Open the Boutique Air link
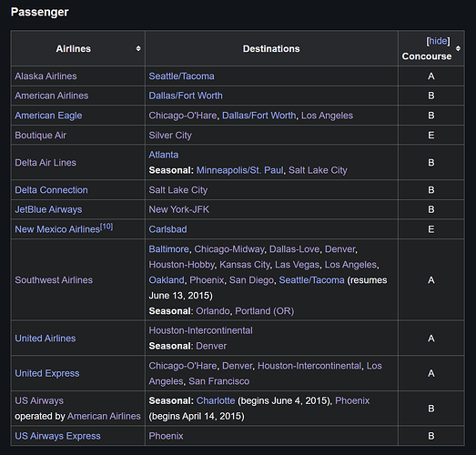The image size is (476, 455). (41, 135)
